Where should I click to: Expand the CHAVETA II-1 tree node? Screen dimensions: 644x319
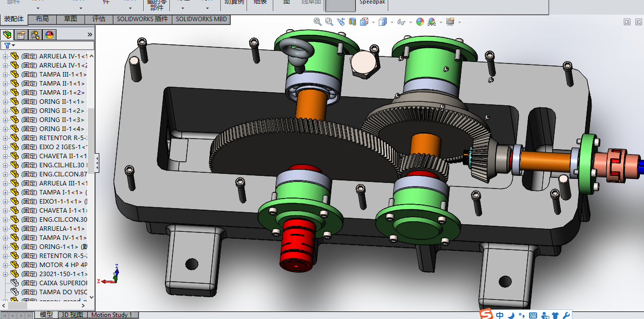[5, 156]
